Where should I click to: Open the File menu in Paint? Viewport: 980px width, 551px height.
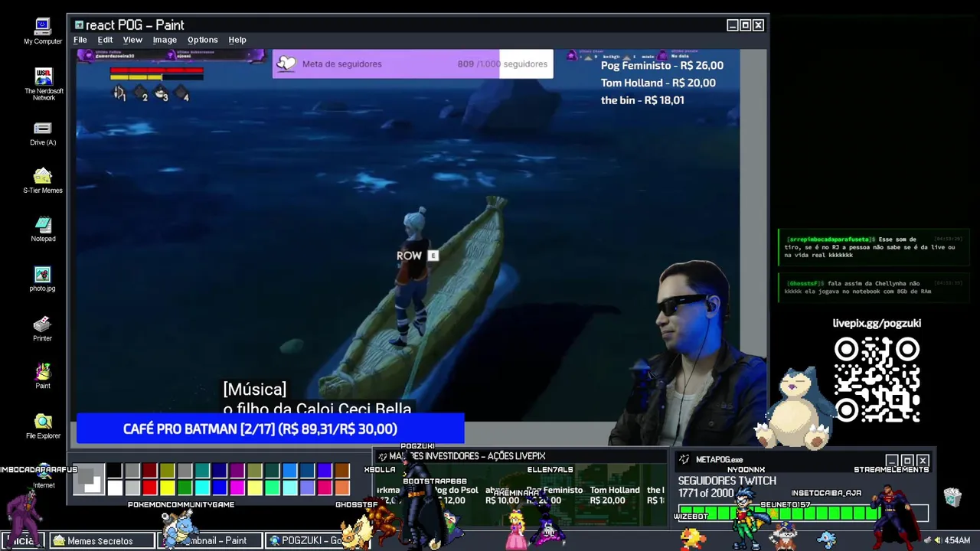pyautogui.click(x=80, y=40)
